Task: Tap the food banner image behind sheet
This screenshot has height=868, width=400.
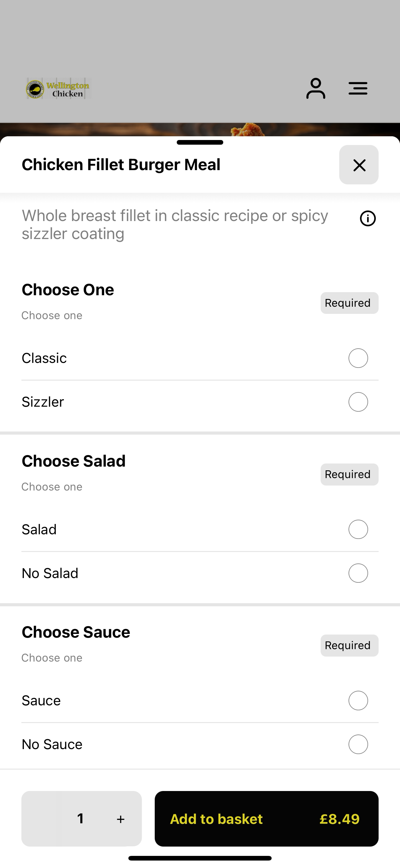Action: [x=200, y=129]
